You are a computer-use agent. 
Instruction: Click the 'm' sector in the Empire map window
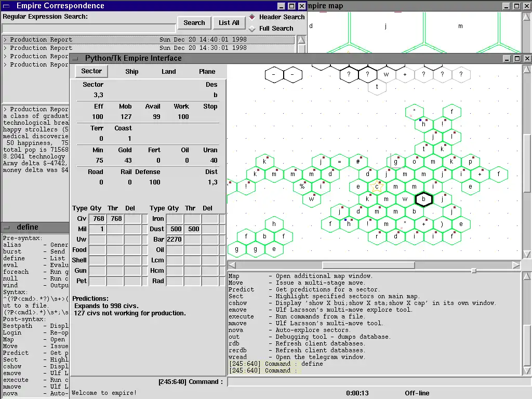(460, 26)
